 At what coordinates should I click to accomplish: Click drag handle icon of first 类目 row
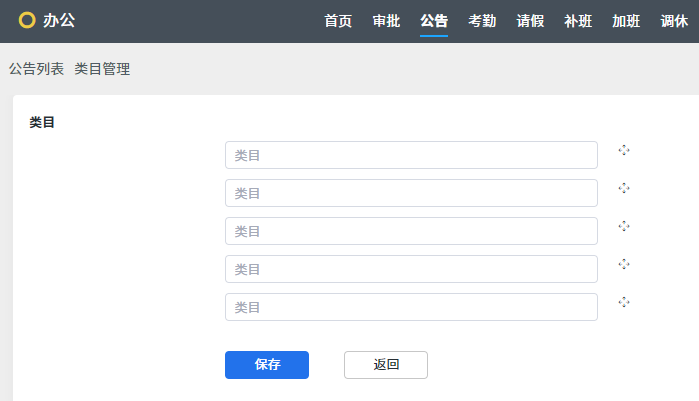click(624, 150)
